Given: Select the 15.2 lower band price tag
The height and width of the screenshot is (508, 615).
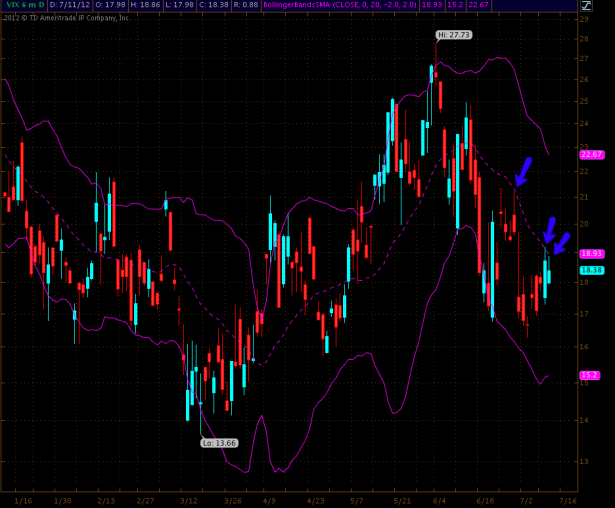Looking at the screenshot, I should pyautogui.click(x=590, y=374).
